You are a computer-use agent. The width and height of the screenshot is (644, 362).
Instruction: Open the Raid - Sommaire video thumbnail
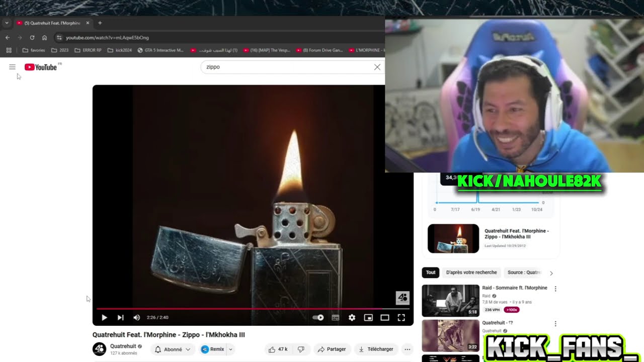click(x=450, y=301)
